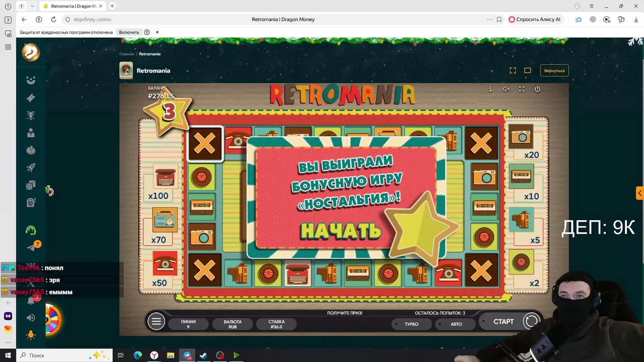
Task: Toggle the orange lamp theme icon
Action: point(31,335)
